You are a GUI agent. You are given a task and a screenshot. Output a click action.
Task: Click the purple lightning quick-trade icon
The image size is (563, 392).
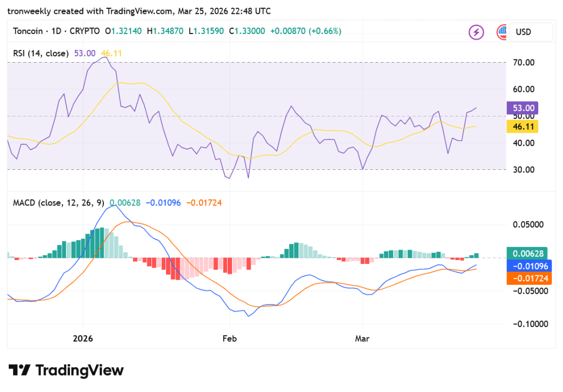coord(476,32)
